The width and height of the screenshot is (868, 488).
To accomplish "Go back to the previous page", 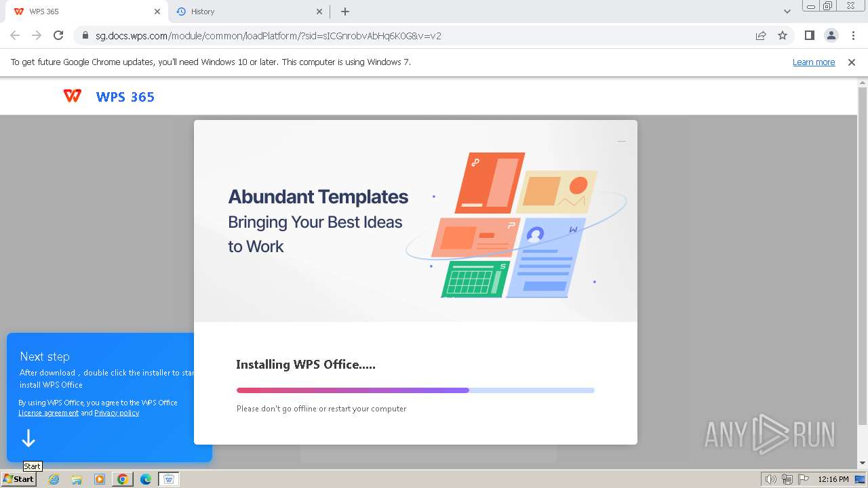I will click(x=15, y=36).
